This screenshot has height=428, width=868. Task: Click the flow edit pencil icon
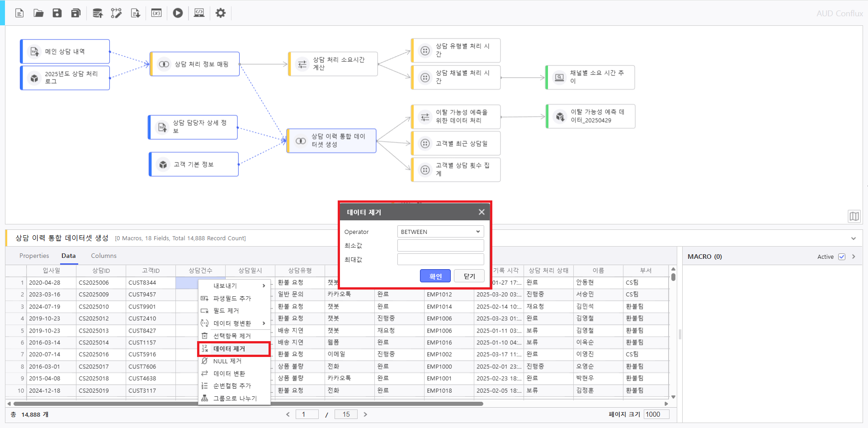(116, 13)
